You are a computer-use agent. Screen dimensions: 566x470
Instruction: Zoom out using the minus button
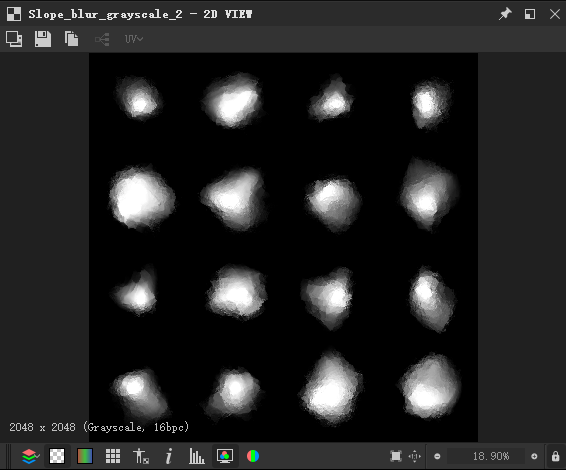click(437, 456)
